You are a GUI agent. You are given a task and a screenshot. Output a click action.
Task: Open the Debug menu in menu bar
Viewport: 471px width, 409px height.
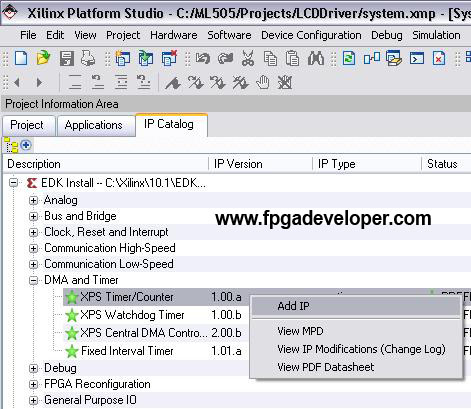(387, 35)
